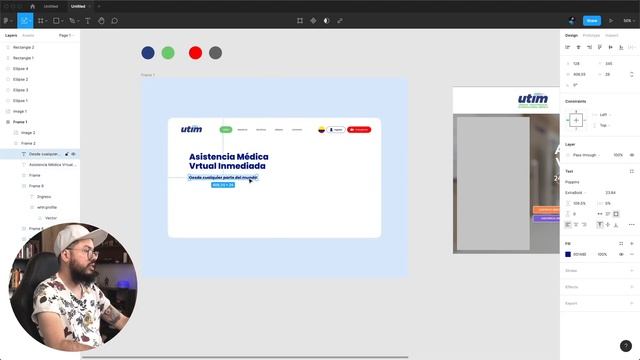Click the Edit object icon in top toolbar
Screen dimensions: 640x360
pyautogui.click(x=300, y=20)
